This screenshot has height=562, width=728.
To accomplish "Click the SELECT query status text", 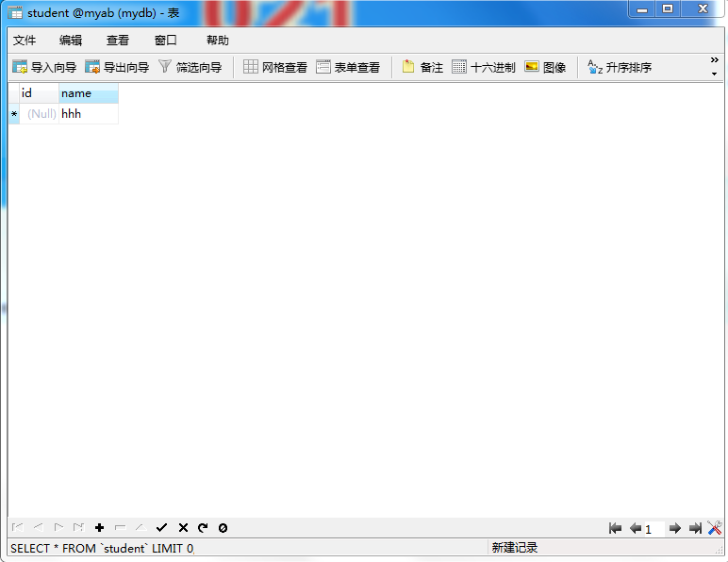I will pyautogui.click(x=102, y=549).
